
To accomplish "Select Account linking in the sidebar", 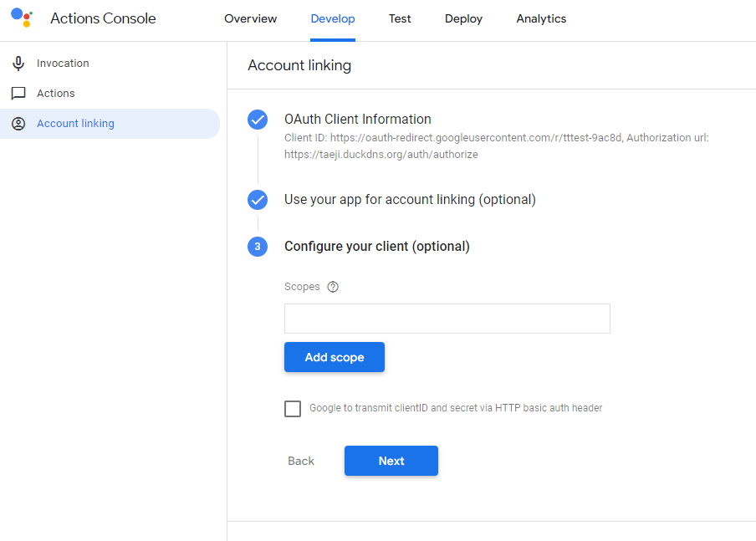I will (x=110, y=124).
